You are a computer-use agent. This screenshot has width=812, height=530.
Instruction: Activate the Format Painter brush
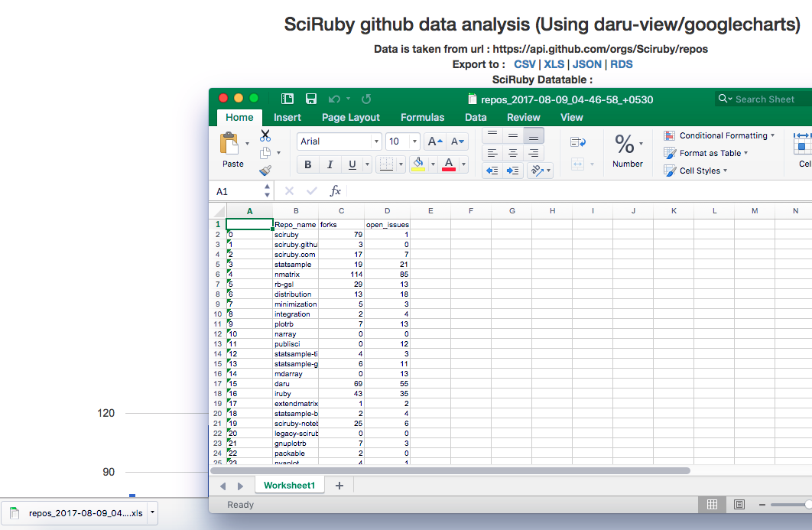point(265,170)
